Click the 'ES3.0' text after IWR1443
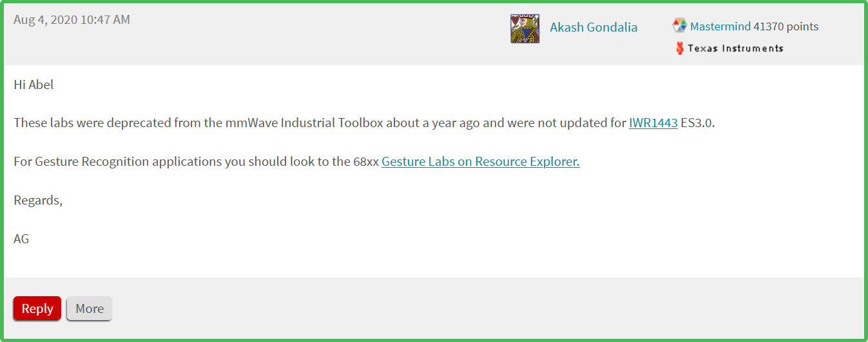Screen dimensions: 868x342 (697, 123)
